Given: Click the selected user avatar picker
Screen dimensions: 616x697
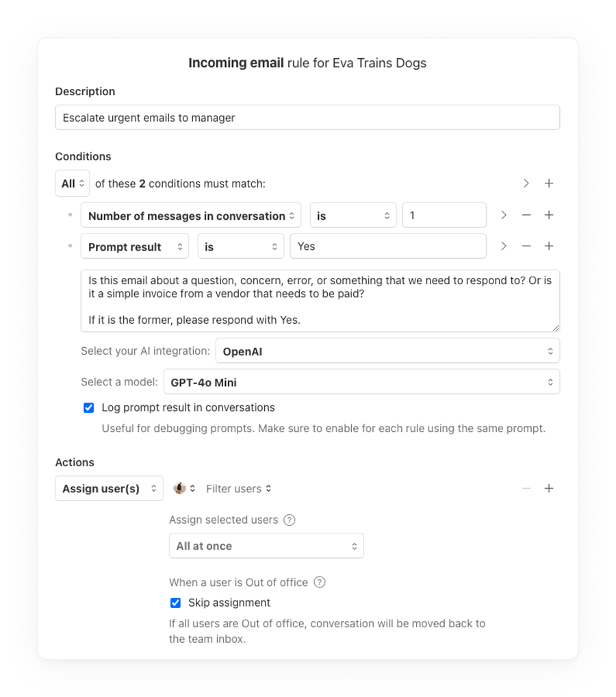Looking at the screenshot, I should tap(184, 489).
